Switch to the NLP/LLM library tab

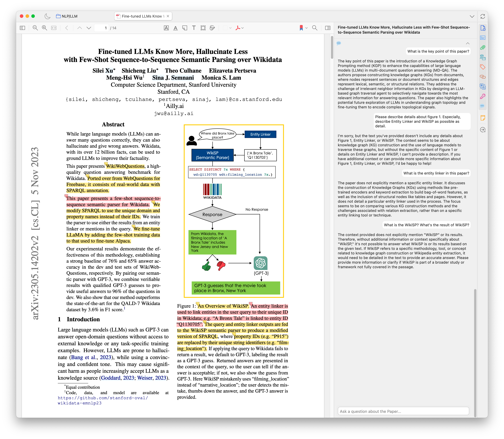coord(67,16)
